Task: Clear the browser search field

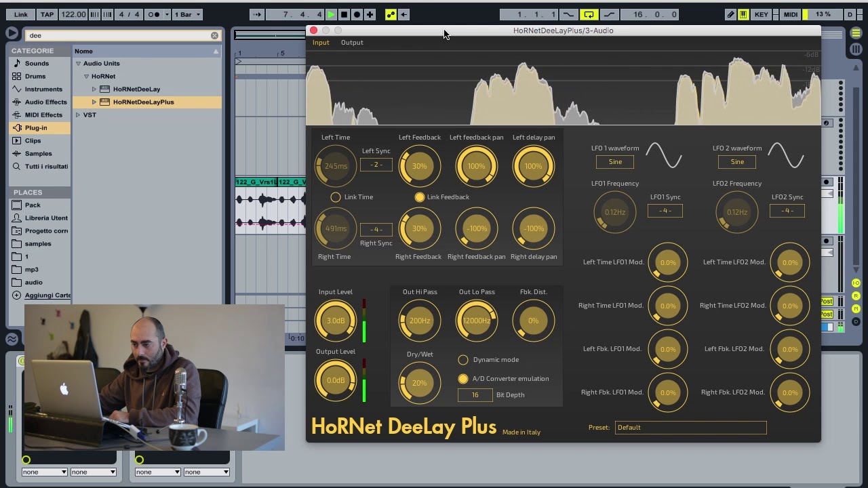Action: tap(214, 35)
